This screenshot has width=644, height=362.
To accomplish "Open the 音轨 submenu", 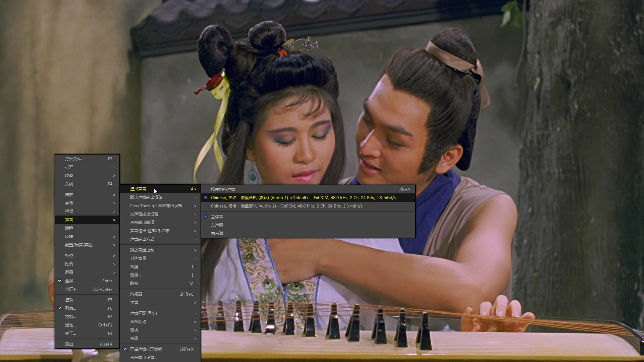I will (x=160, y=330).
